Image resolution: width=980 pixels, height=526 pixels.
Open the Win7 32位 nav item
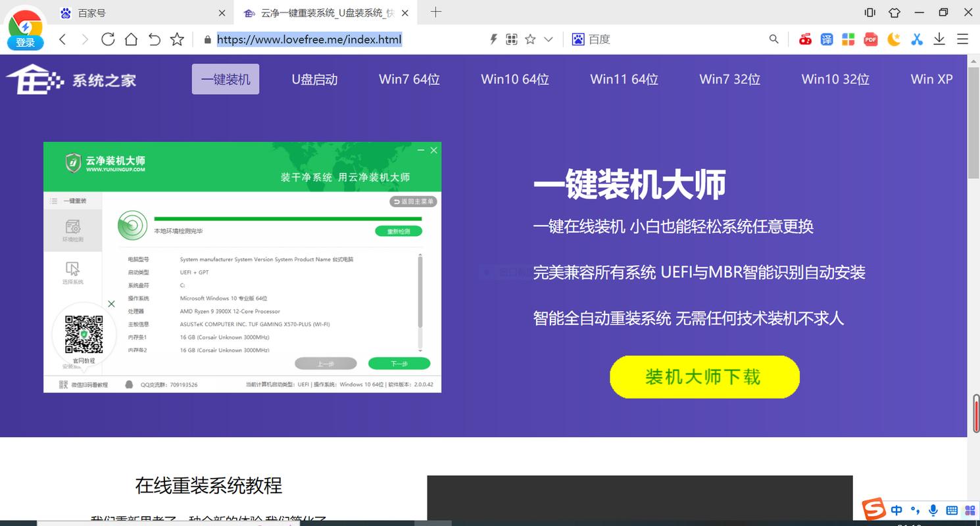pos(730,79)
